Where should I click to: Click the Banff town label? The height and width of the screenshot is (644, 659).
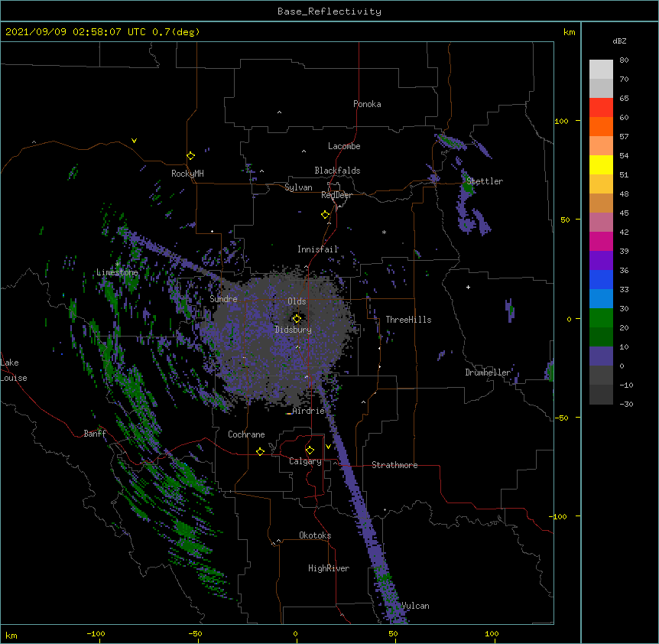click(95, 434)
